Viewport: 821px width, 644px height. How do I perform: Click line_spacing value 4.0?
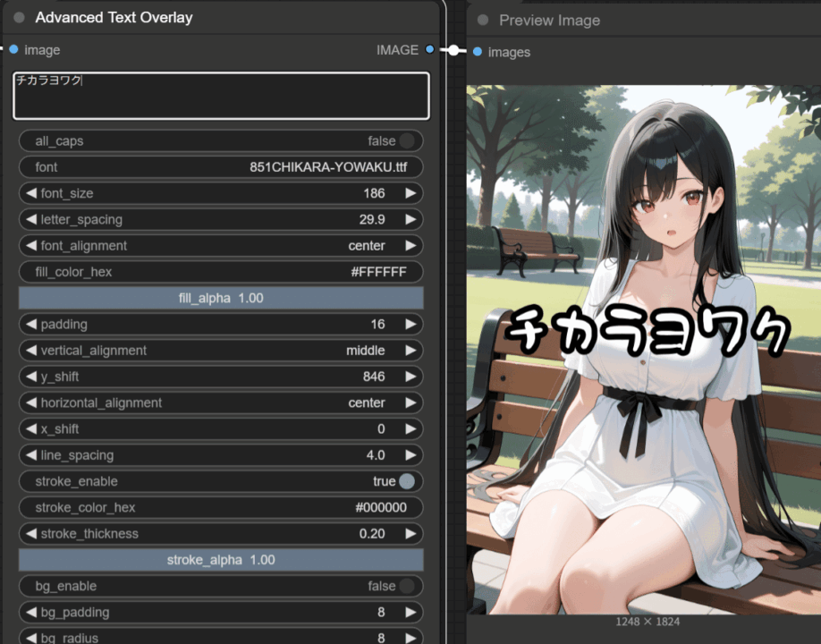pyautogui.click(x=376, y=455)
